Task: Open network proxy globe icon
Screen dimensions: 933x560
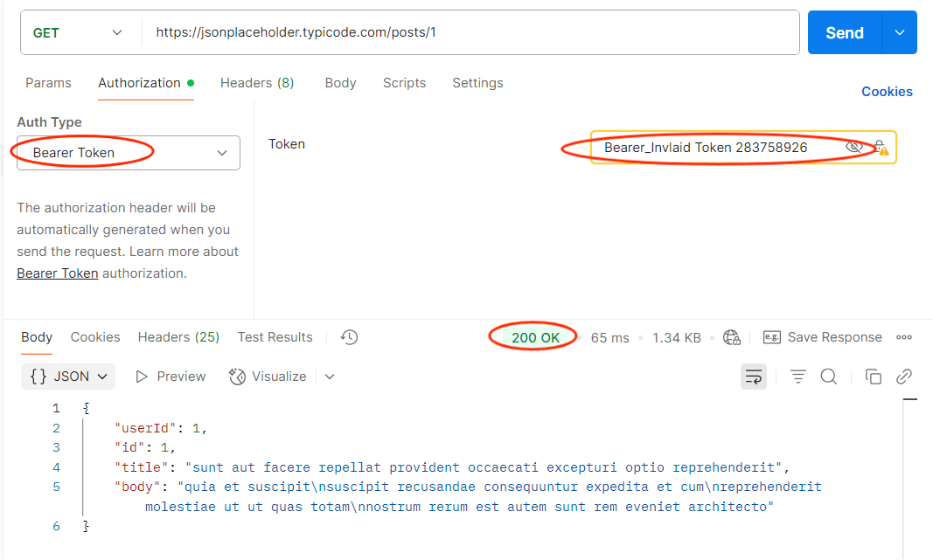Action: 732,337
